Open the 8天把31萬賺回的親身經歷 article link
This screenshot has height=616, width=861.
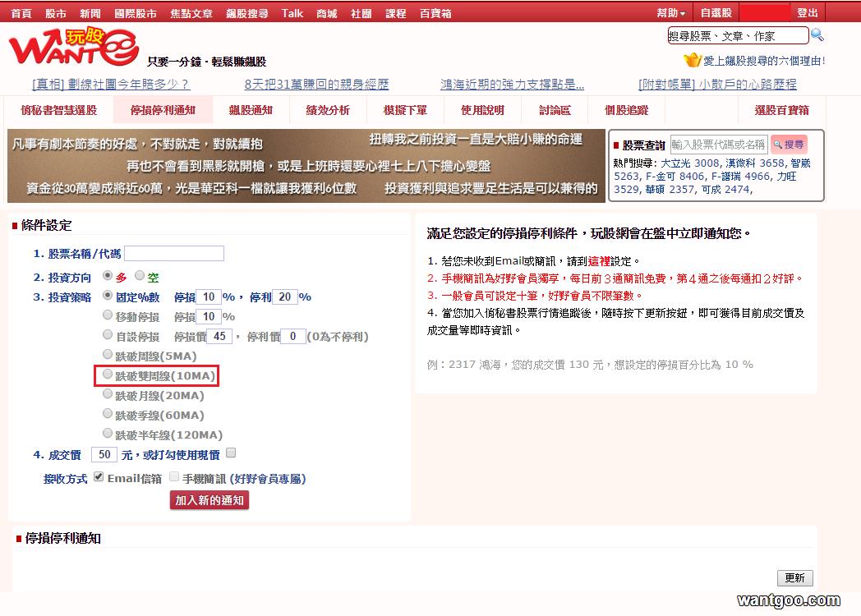coord(316,84)
